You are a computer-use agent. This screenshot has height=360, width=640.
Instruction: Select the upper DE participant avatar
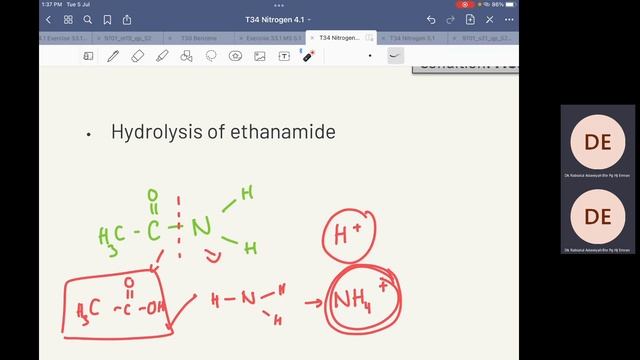598,142
